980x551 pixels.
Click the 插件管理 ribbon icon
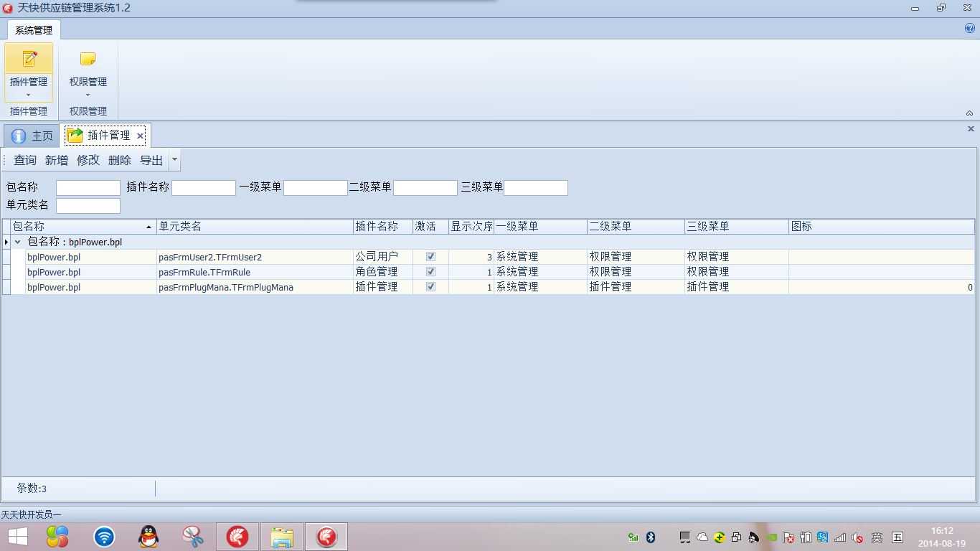[29, 59]
